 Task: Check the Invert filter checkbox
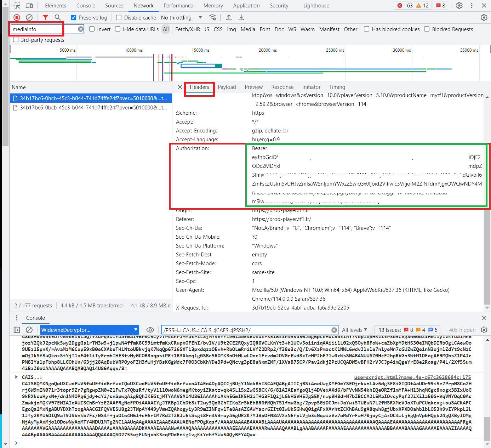pyautogui.click(x=92, y=29)
